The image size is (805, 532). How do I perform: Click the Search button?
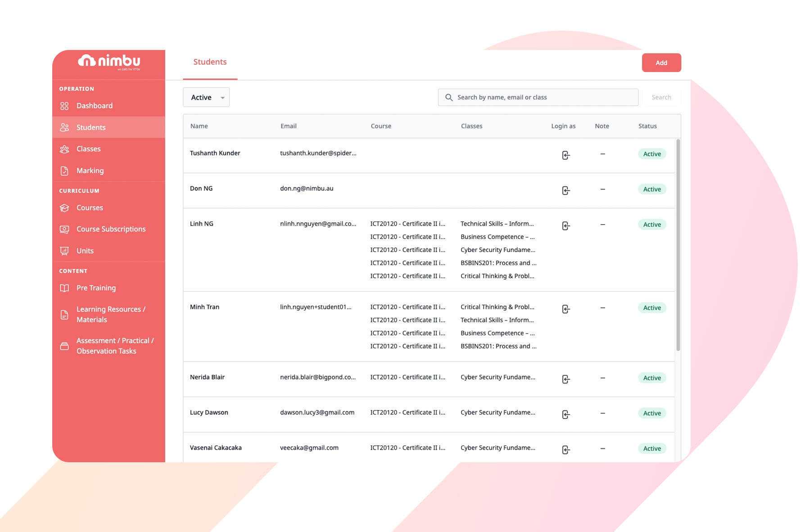pyautogui.click(x=661, y=97)
